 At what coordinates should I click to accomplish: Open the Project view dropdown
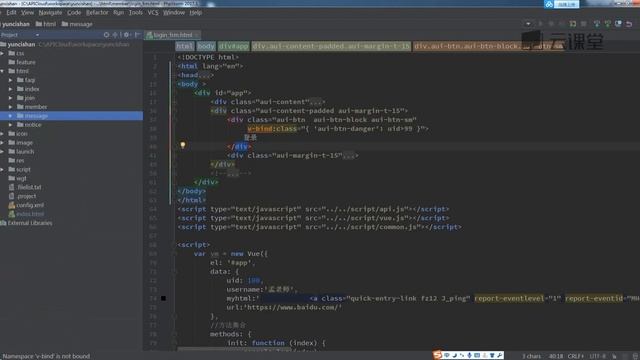click(x=37, y=35)
